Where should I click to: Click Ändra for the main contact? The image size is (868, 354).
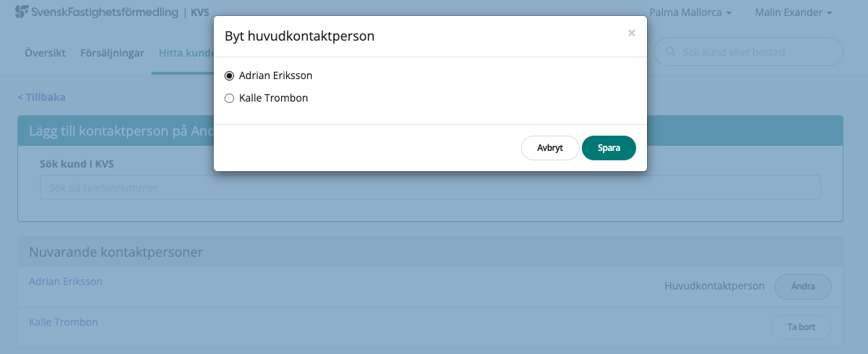[x=803, y=287]
